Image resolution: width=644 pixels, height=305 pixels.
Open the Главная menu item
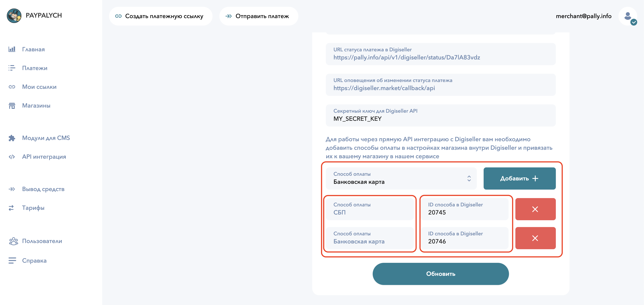[33, 49]
